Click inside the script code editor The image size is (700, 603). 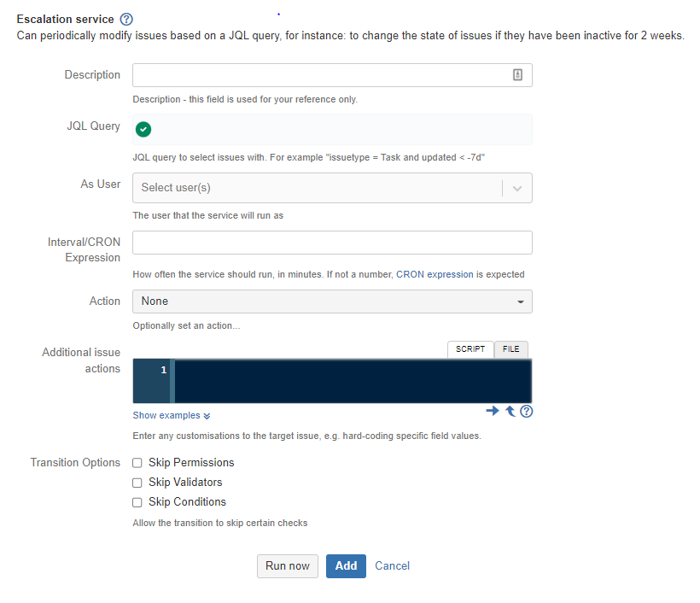point(353,381)
